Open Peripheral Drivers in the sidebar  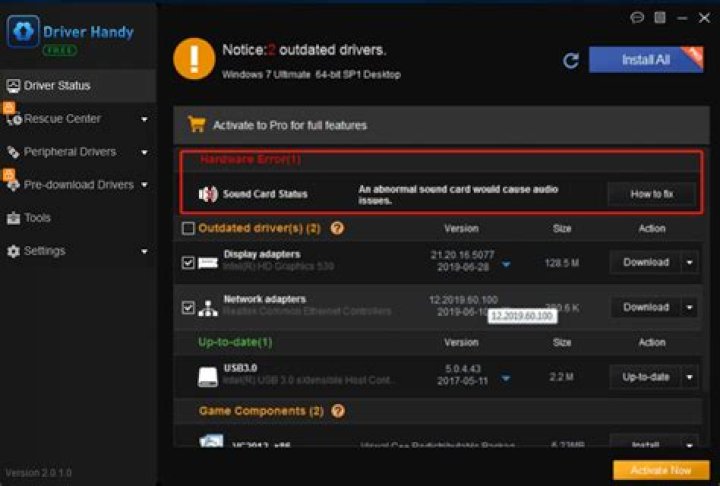pos(78,152)
